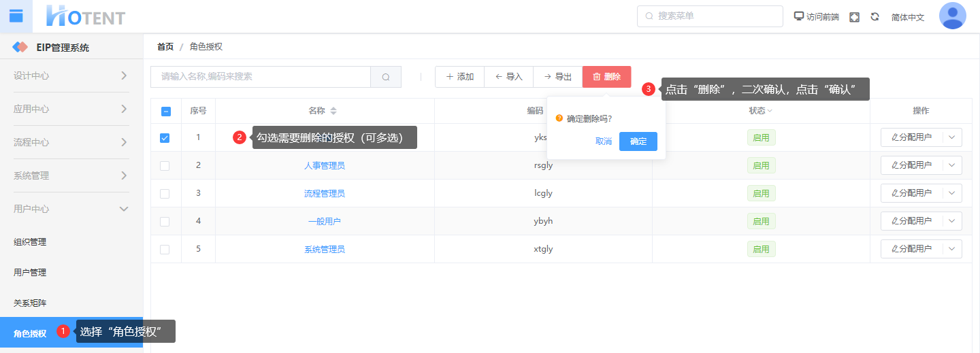Open the 状态 column filter dropdown

tap(770, 111)
